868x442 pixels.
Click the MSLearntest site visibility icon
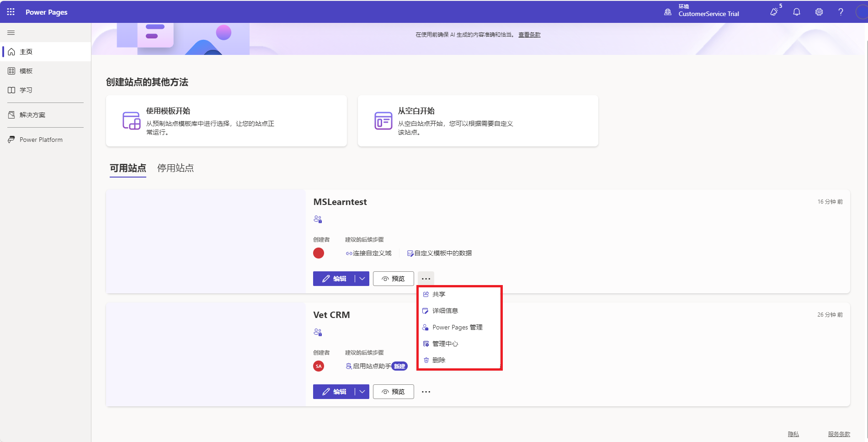tap(318, 219)
